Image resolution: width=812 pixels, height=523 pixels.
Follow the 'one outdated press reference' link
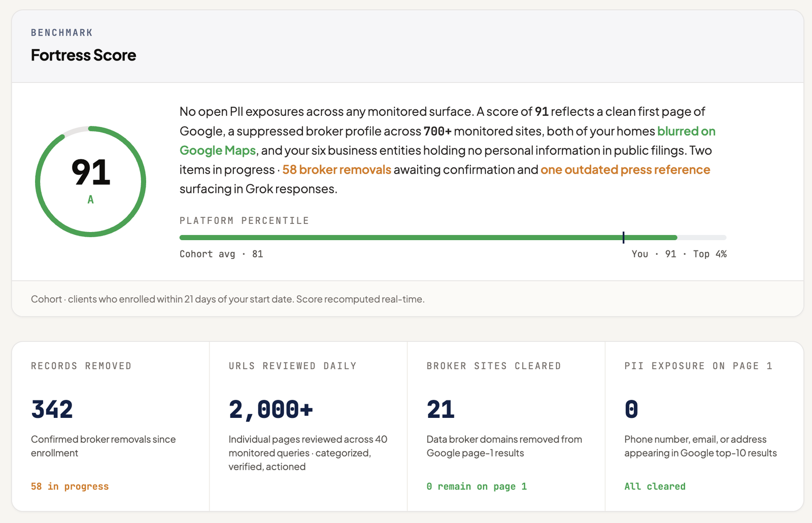click(x=625, y=170)
